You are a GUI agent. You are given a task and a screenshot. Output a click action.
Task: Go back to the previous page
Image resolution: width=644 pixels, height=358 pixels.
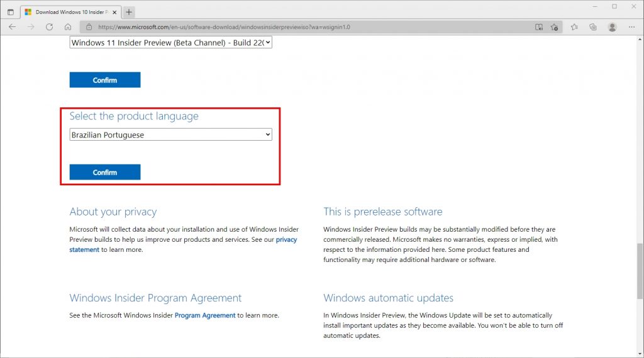(x=13, y=27)
